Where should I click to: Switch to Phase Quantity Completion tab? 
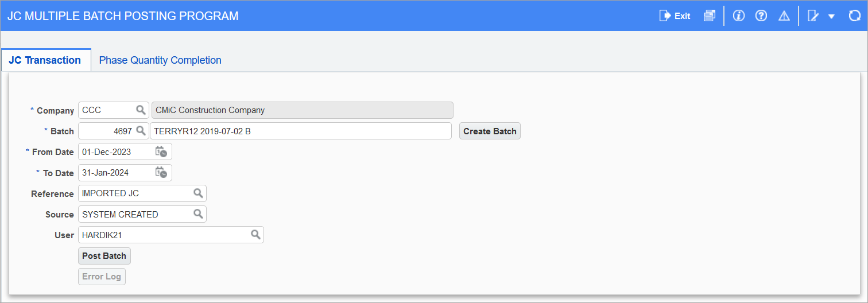[x=160, y=60]
